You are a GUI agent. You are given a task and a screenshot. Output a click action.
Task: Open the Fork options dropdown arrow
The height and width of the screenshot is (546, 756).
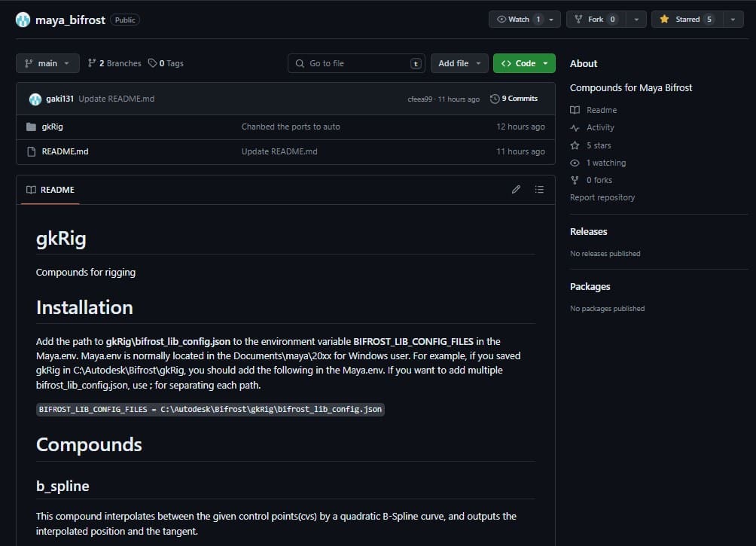pyautogui.click(x=636, y=20)
